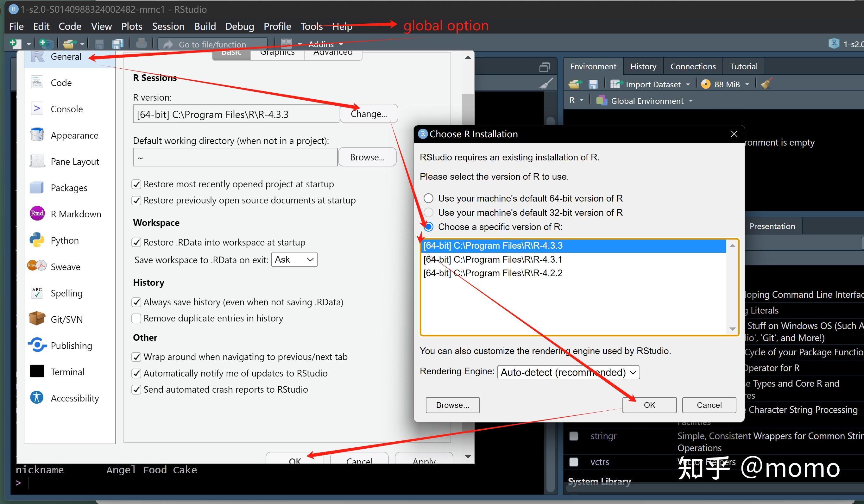Image resolution: width=864 pixels, height=504 pixels.
Task: Select Choose a specific version of R radio
Action: pos(429,227)
